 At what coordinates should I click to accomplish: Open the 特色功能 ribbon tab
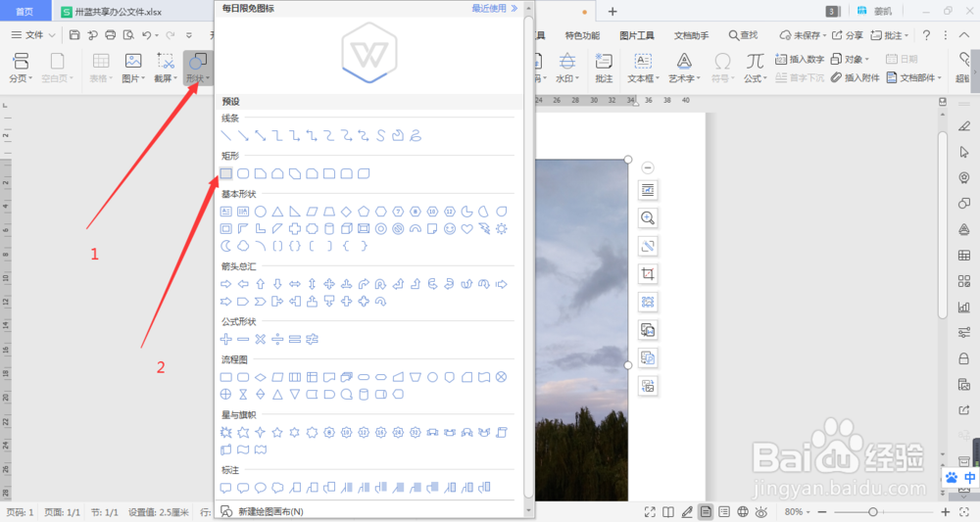click(x=582, y=35)
